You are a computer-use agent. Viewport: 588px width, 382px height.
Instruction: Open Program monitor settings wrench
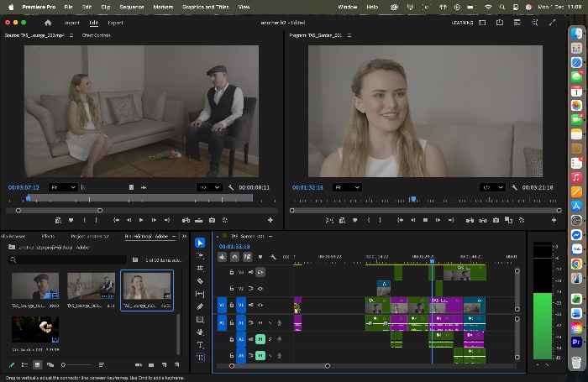tap(514, 187)
